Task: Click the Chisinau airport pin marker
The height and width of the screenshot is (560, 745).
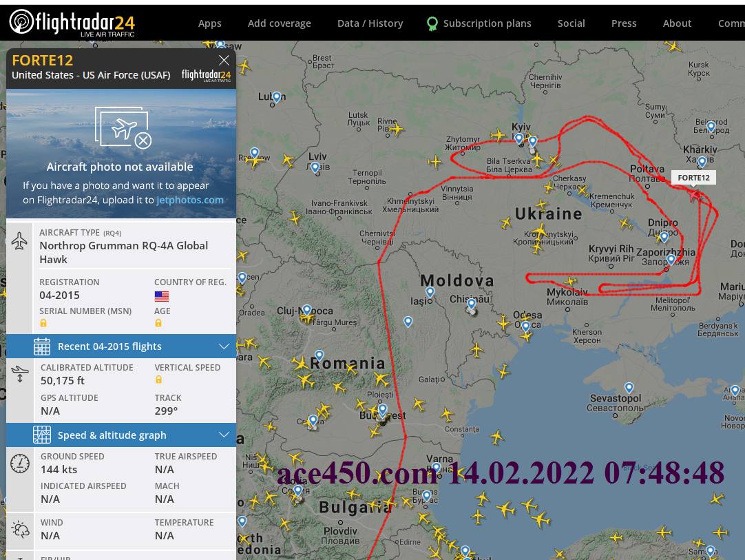Action: [472, 303]
